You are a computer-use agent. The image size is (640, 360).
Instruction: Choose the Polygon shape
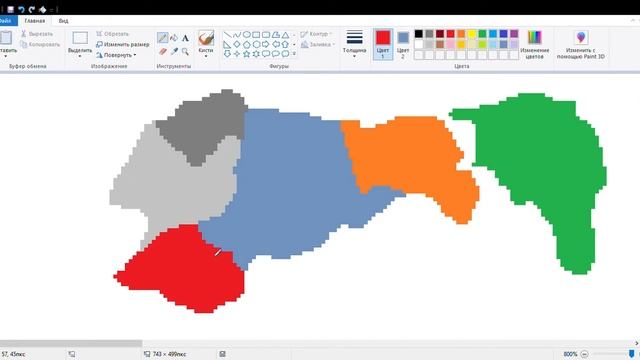[x=276, y=35]
